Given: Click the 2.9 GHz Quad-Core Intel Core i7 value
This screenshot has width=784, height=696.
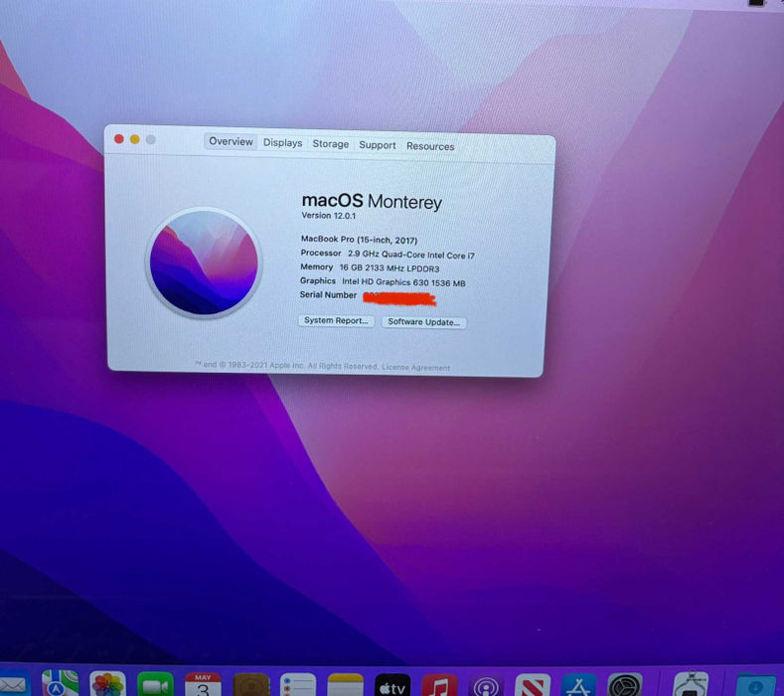Looking at the screenshot, I should click(x=411, y=255).
